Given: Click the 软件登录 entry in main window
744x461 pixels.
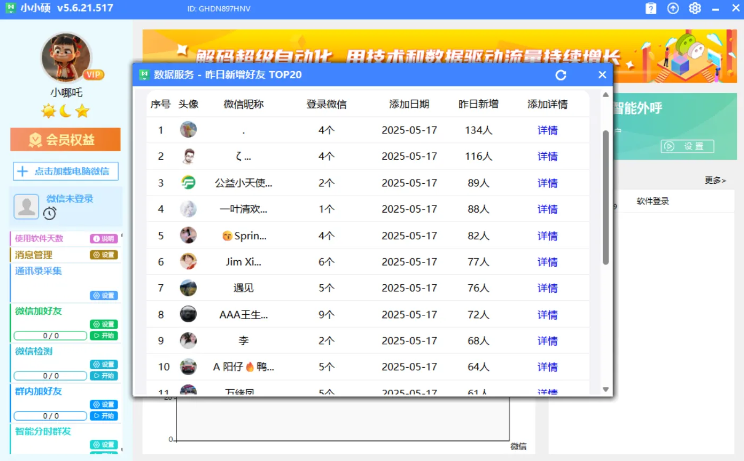Looking at the screenshot, I should point(652,201).
